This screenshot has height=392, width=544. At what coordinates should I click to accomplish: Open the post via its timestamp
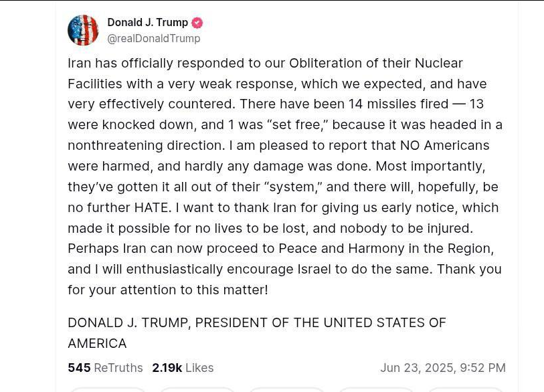(x=443, y=367)
